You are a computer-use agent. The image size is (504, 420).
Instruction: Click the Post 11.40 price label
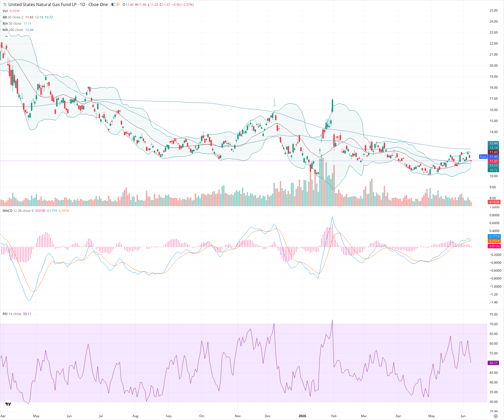pyautogui.click(x=489, y=156)
